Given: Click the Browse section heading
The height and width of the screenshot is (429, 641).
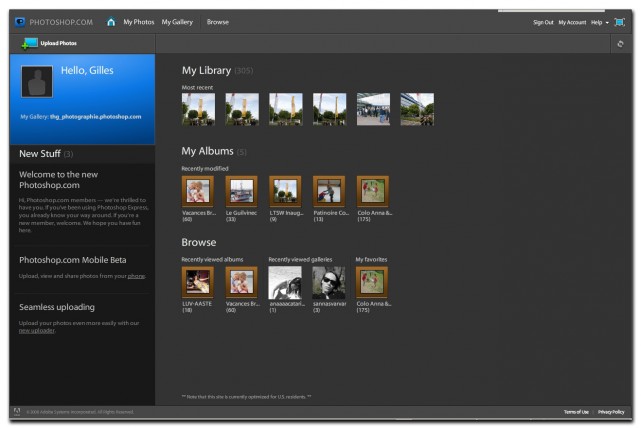Looking at the screenshot, I should (x=199, y=242).
